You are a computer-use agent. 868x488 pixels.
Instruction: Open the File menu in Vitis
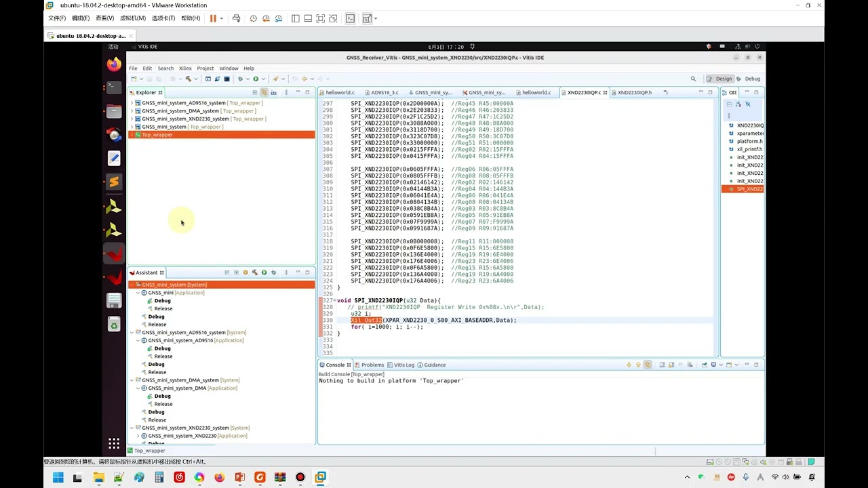[x=133, y=68]
